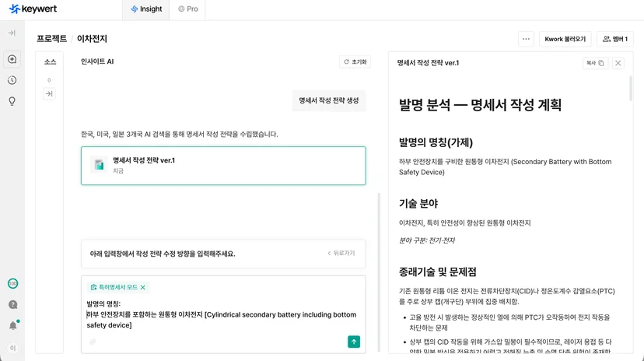Click the 100 credits badge icon
The image size is (644, 361).
[12, 283]
